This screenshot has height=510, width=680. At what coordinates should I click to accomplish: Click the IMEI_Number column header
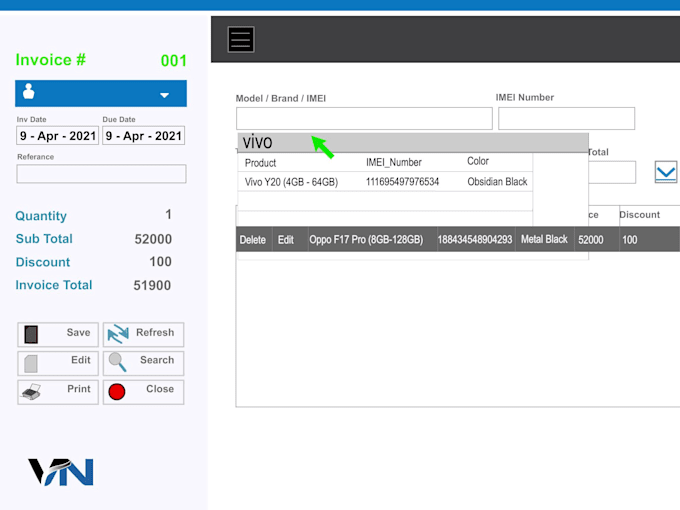tap(393, 163)
